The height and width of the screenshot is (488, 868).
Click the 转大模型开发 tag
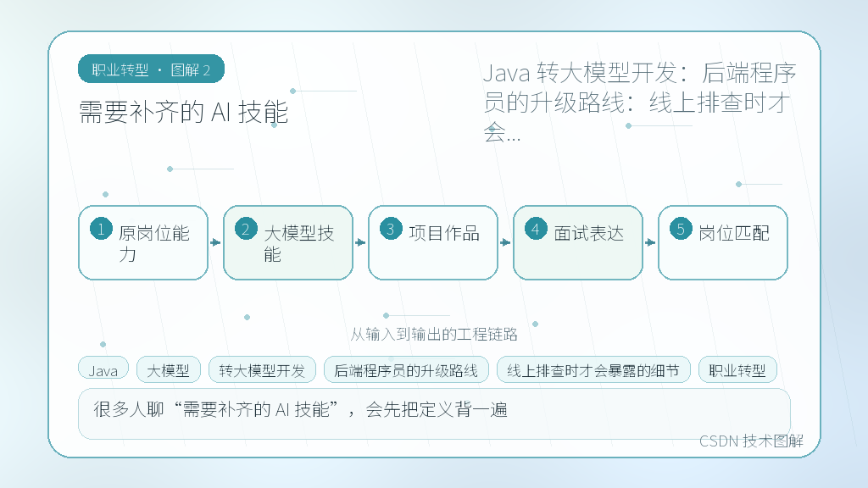tap(263, 370)
